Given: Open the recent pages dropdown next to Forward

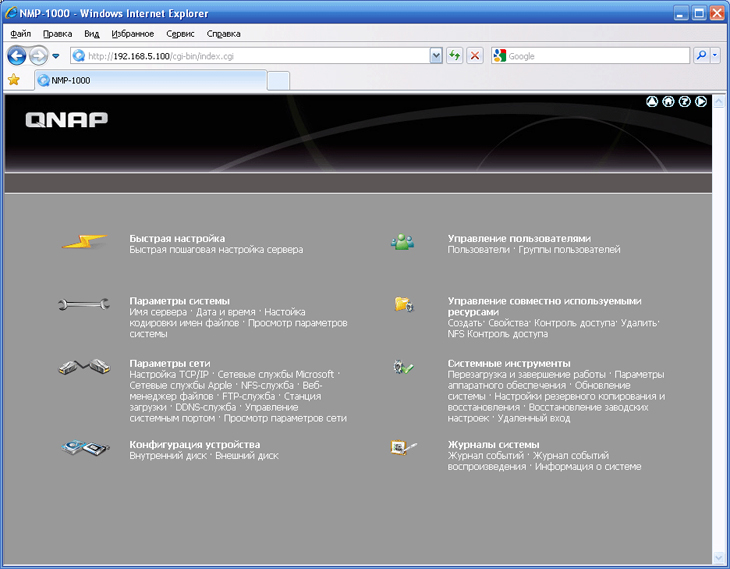Looking at the screenshot, I should point(56,56).
